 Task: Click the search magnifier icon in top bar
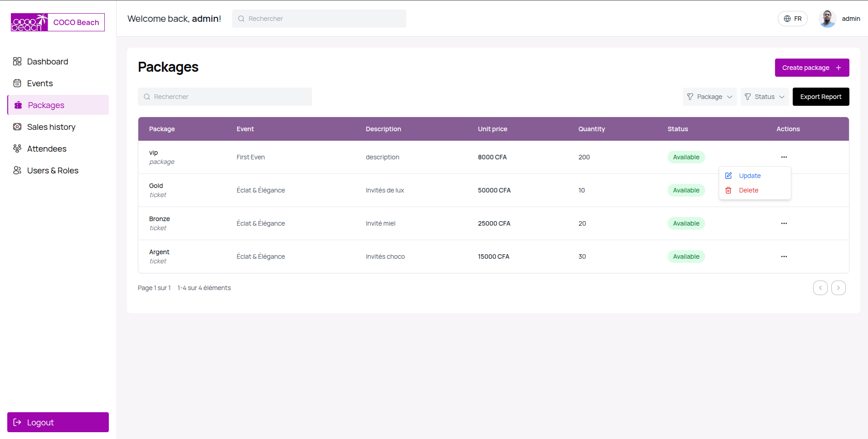(241, 19)
